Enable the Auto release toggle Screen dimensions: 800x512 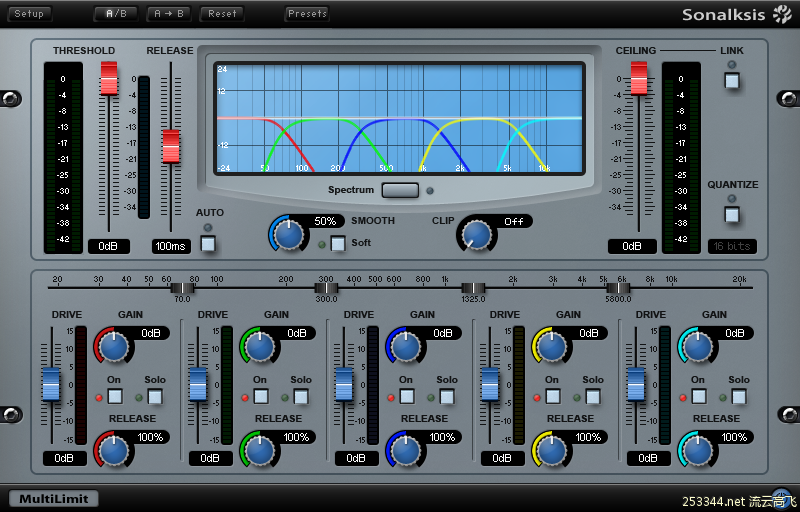tap(208, 244)
